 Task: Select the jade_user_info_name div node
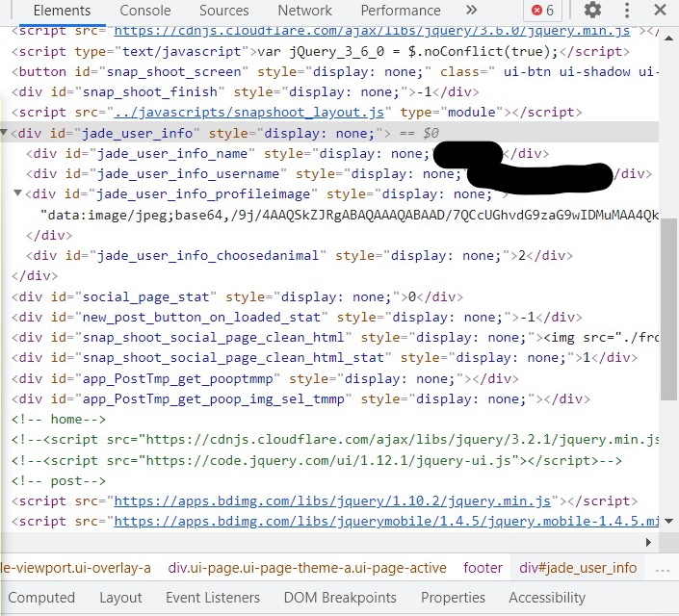click(288, 153)
